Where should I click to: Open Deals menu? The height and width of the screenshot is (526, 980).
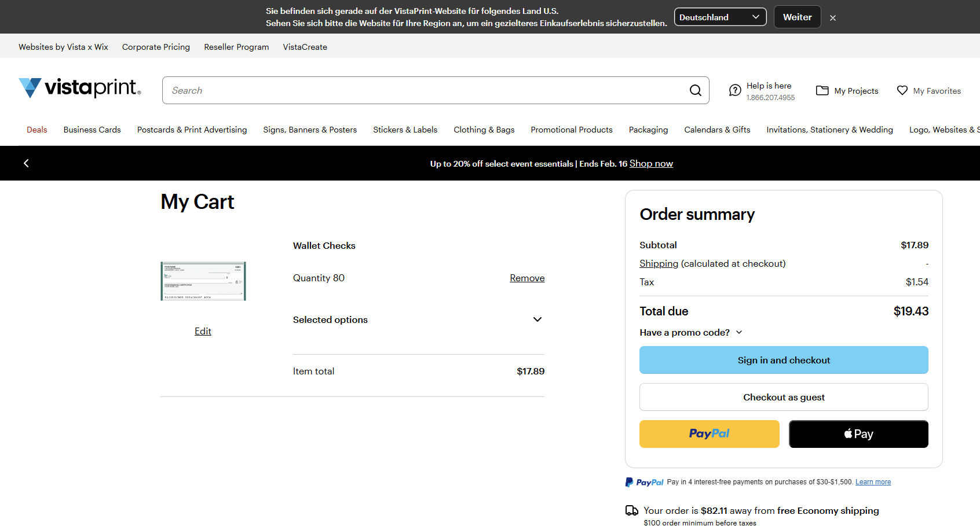pyautogui.click(x=37, y=130)
